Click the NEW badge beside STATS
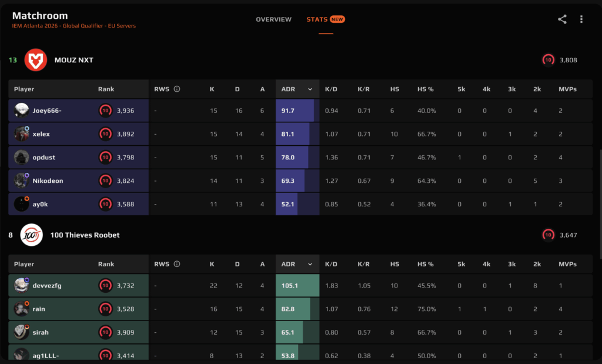The height and width of the screenshot is (364, 602). tap(337, 19)
